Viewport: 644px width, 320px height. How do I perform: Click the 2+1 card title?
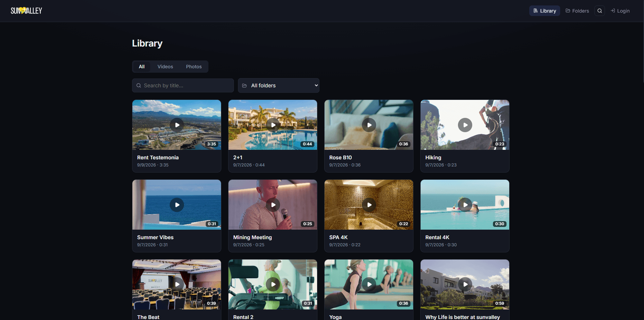pos(238,158)
